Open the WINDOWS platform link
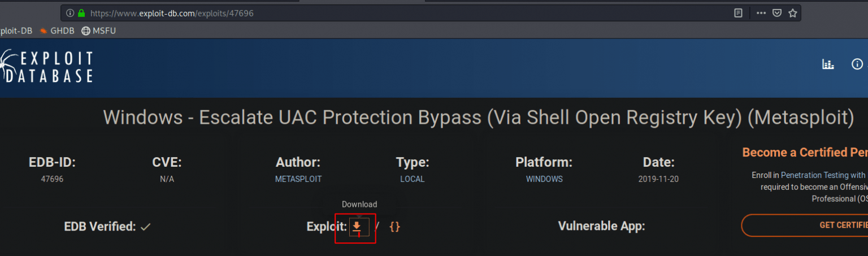 click(544, 179)
